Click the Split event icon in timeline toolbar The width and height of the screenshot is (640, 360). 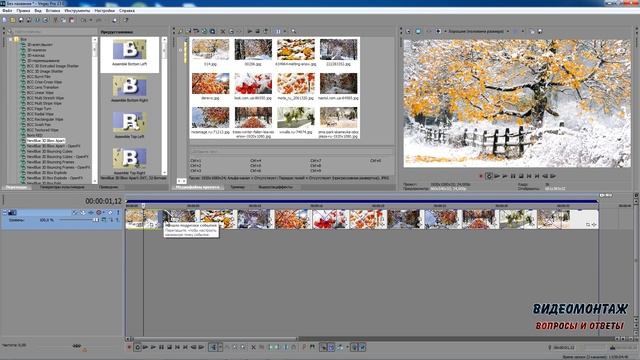click(x=286, y=347)
